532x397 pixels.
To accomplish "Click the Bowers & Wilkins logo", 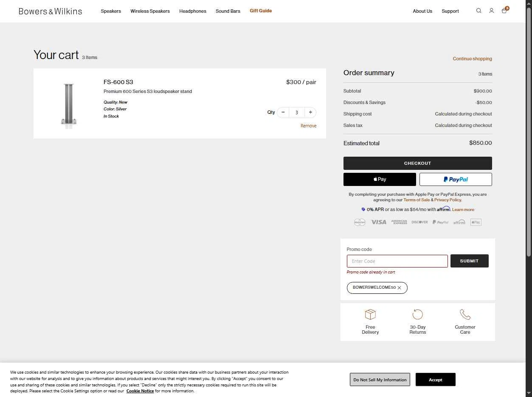I will (50, 11).
